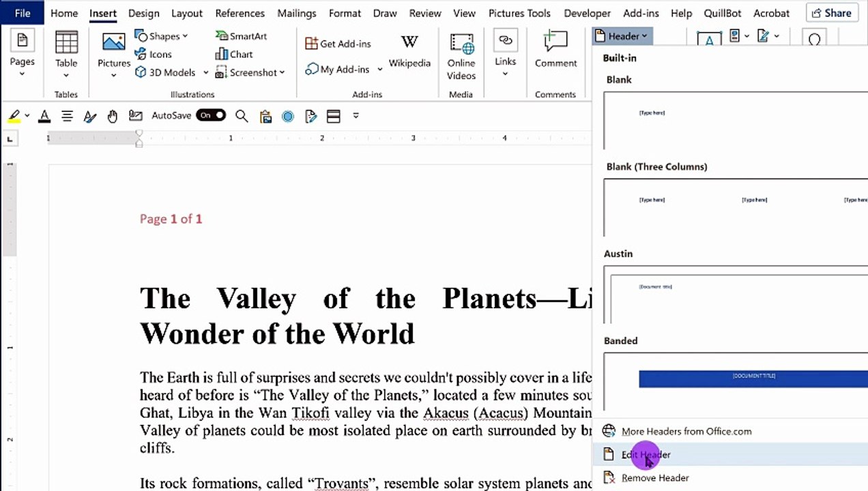Click the Share button
Screen dimensions: 868x491
coord(831,13)
